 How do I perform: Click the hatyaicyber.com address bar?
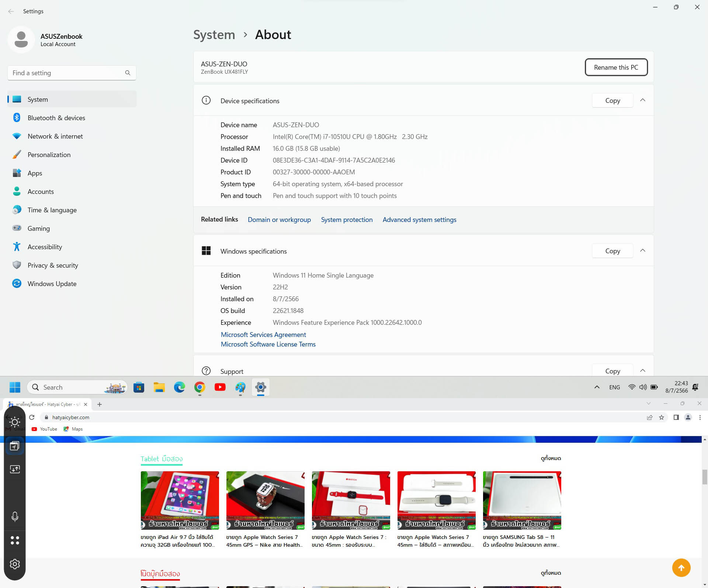[343, 417]
